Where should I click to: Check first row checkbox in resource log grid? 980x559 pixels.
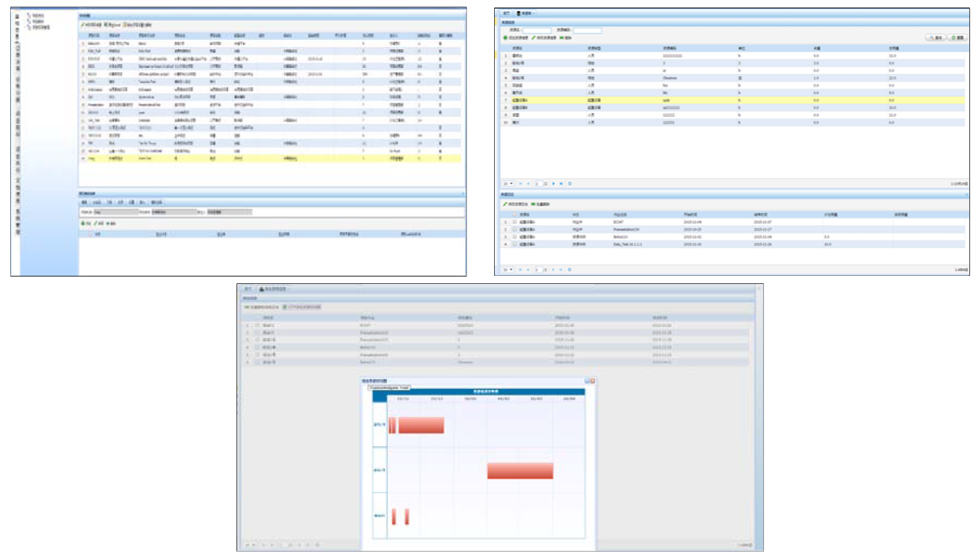(x=515, y=222)
